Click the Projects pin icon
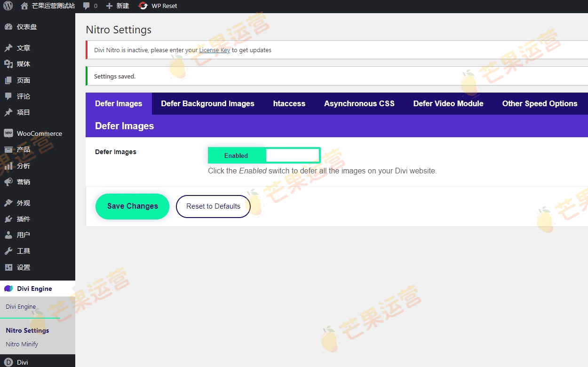 coord(8,112)
